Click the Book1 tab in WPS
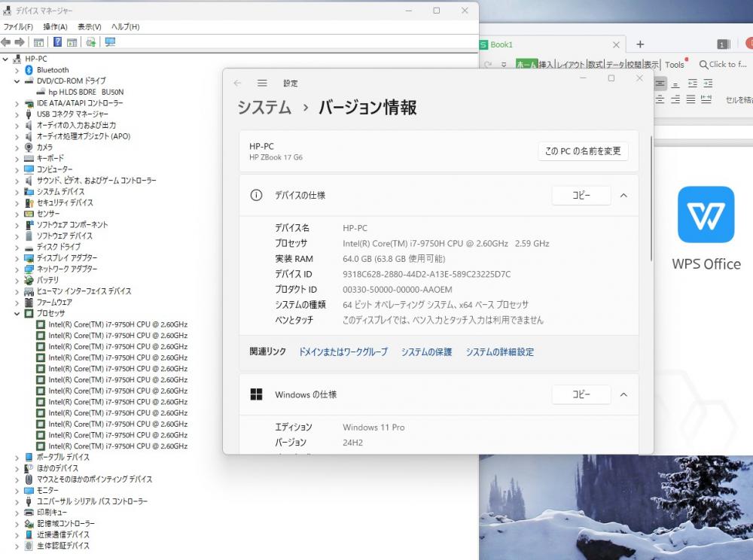Image resolution: width=753 pixels, height=560 pixels. [552, 44]
